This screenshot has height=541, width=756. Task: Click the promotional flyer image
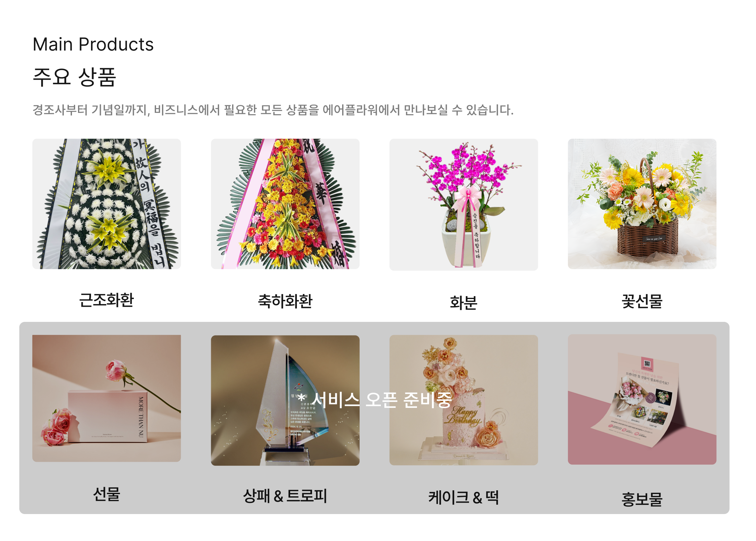click(642, 400)
